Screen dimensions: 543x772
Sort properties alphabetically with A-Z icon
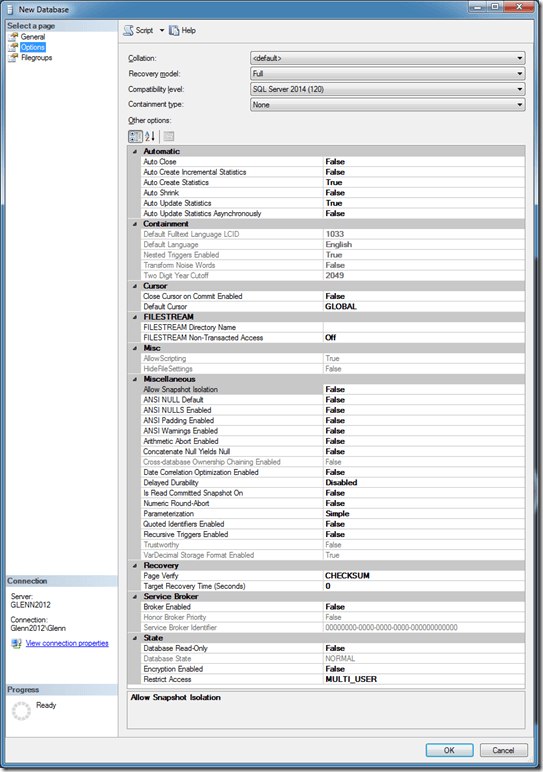coord(150,136)
